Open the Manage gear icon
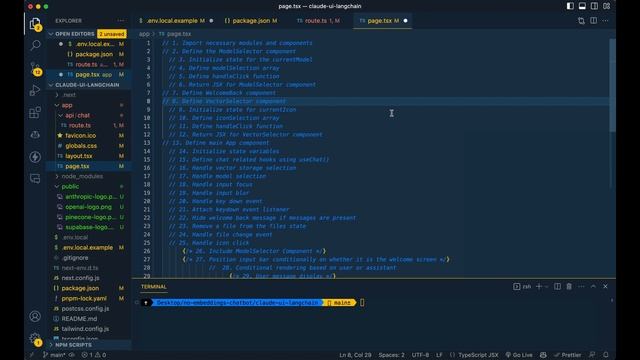The image size is (640, 360). (35, 339)
